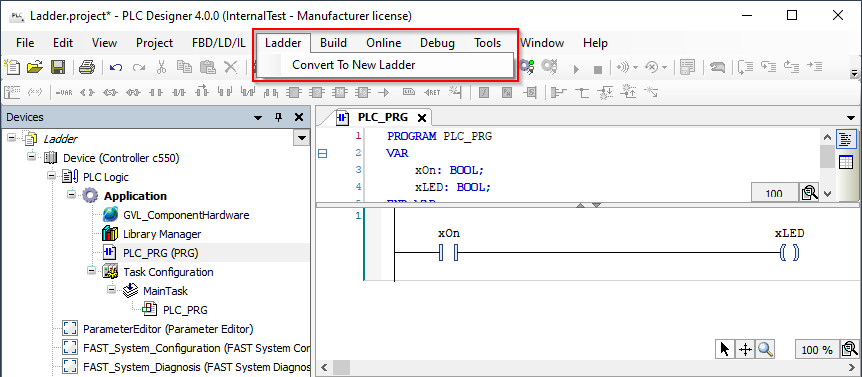862x377 pixels.
Task: Open the crossed-circle toolbar icon dropdown
Action: (x=664, y=68)
